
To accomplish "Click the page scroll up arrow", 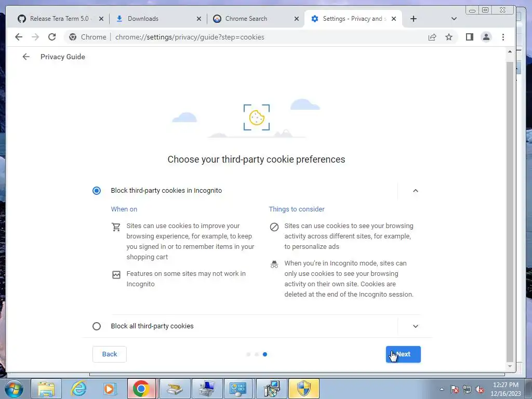I will [x=510, y=51].
